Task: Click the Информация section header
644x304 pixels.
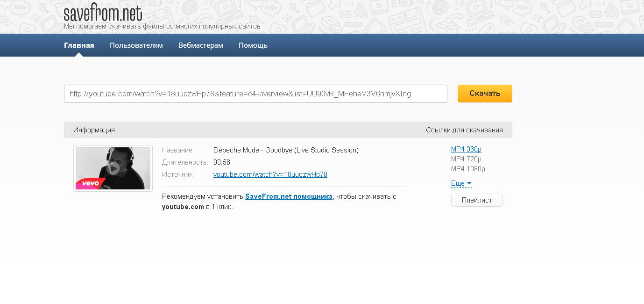Action: 94,130
